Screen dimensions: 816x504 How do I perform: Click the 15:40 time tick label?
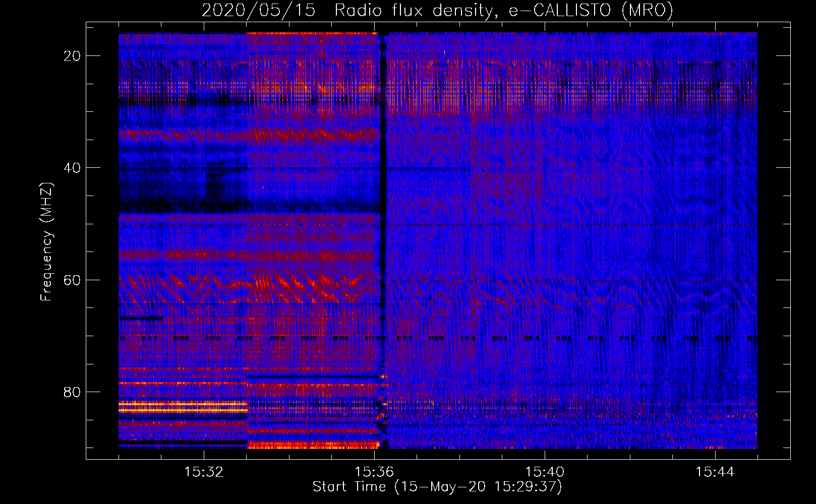pyautogui.click(x=545, y=472)
